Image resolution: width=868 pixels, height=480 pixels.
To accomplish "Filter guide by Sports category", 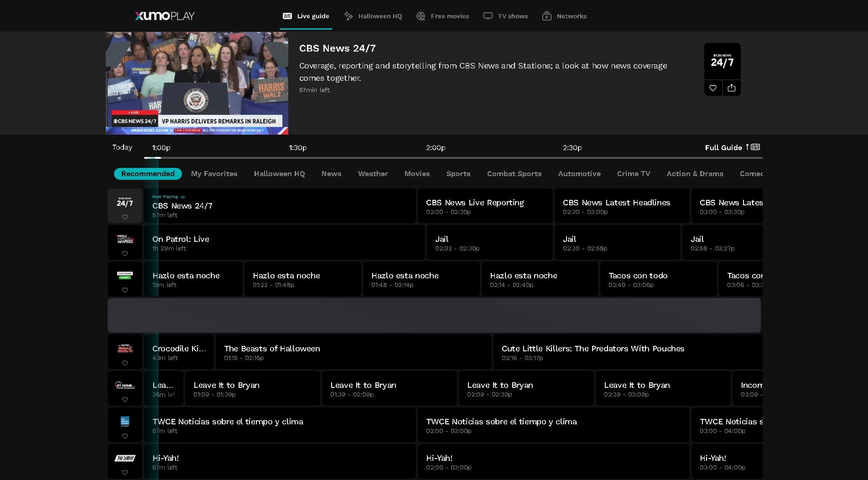I will click(458, 174).
